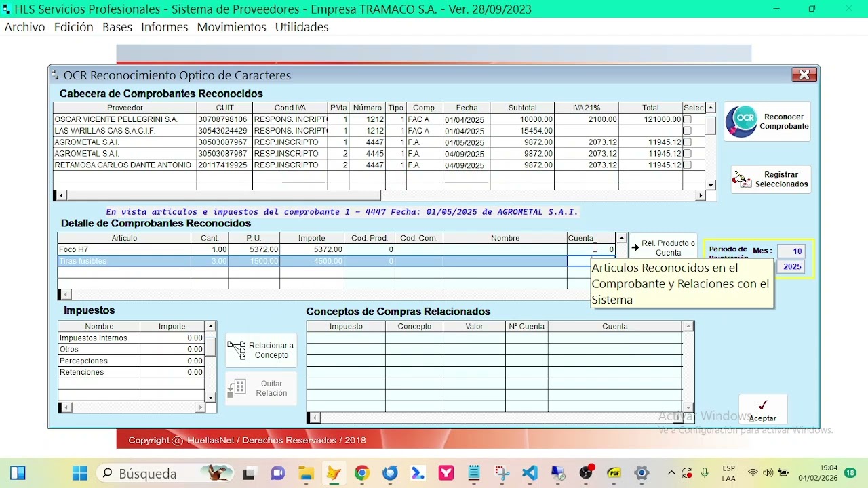This screenshot has height=488, width=868.
Task: Open the OBS Studio taskbar icon
Action: point(586,473)
